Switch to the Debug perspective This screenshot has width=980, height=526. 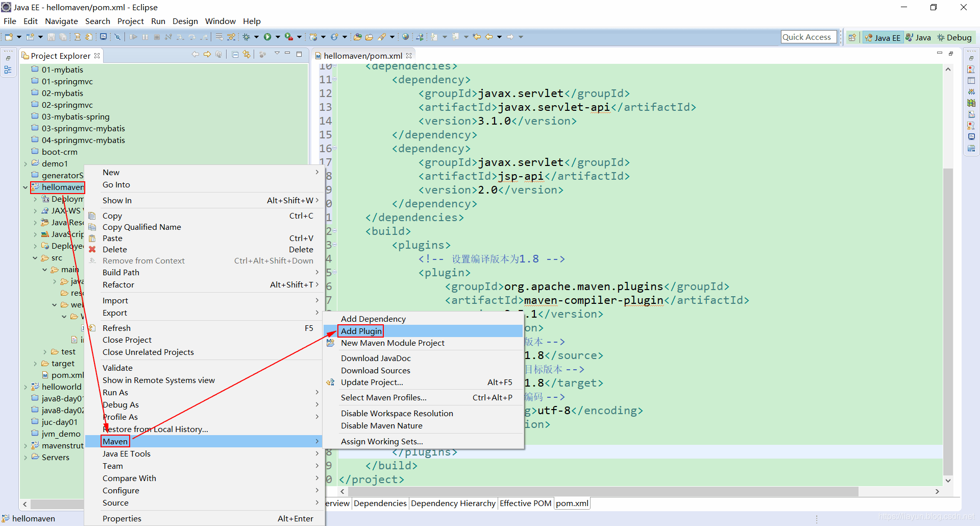954,37
